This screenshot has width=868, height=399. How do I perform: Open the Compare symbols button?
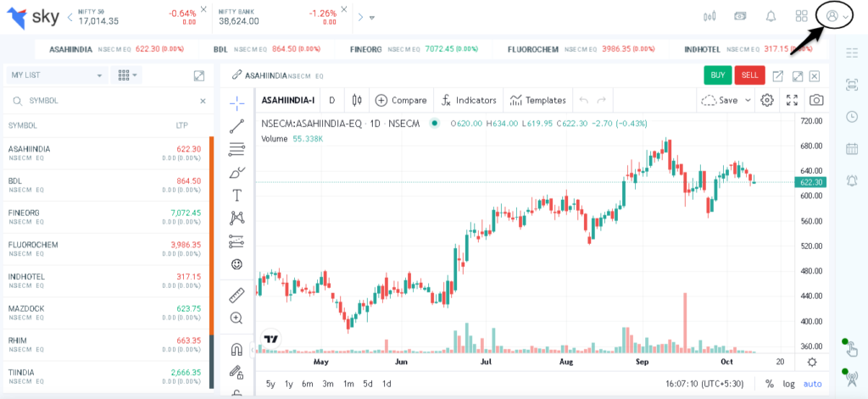pos(401,100)
